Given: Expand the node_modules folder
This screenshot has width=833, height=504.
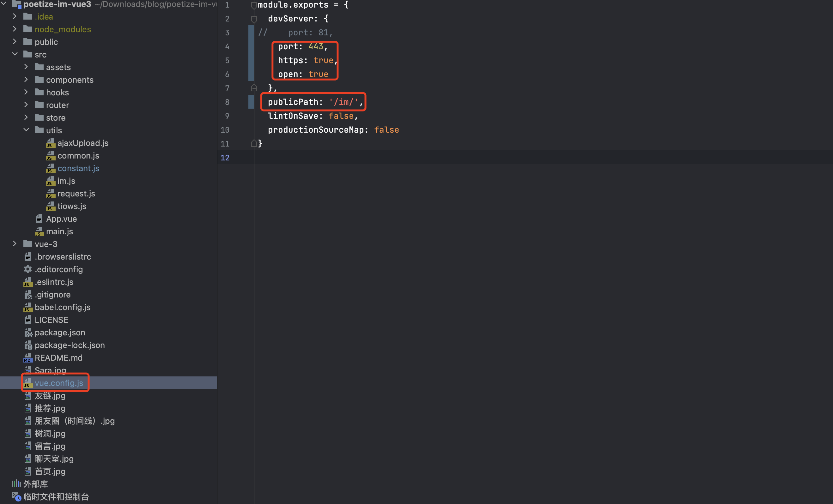Looking at the screenshot, I should click(15, 29).
